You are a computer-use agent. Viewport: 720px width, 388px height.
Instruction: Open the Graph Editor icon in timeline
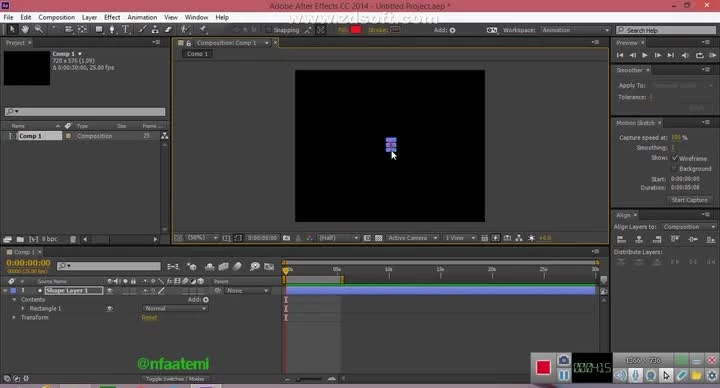pos(269,266)
